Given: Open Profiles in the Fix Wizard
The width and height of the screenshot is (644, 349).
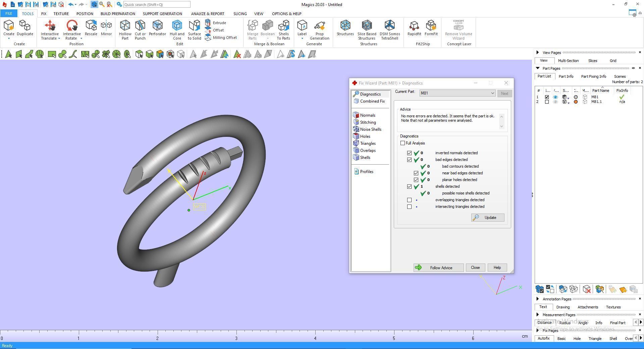Looking at the screenshot, I should [x=364, y=172].
